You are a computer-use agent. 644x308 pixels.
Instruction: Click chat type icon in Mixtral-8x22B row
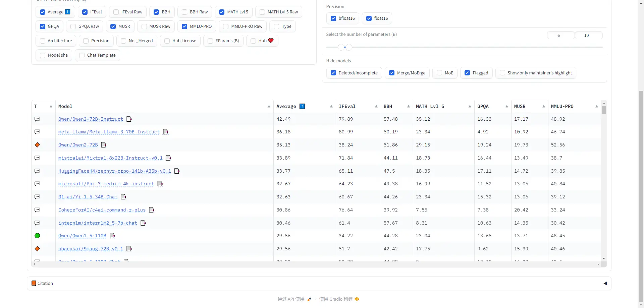37,158
